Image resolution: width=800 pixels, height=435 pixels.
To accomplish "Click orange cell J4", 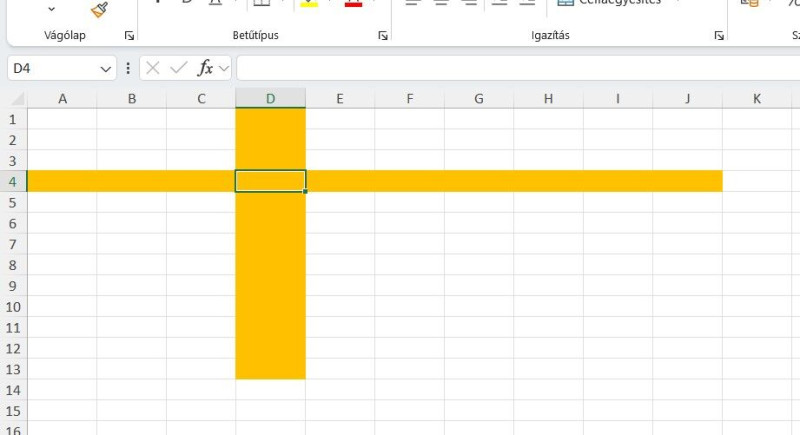I will tap(687, 182).
